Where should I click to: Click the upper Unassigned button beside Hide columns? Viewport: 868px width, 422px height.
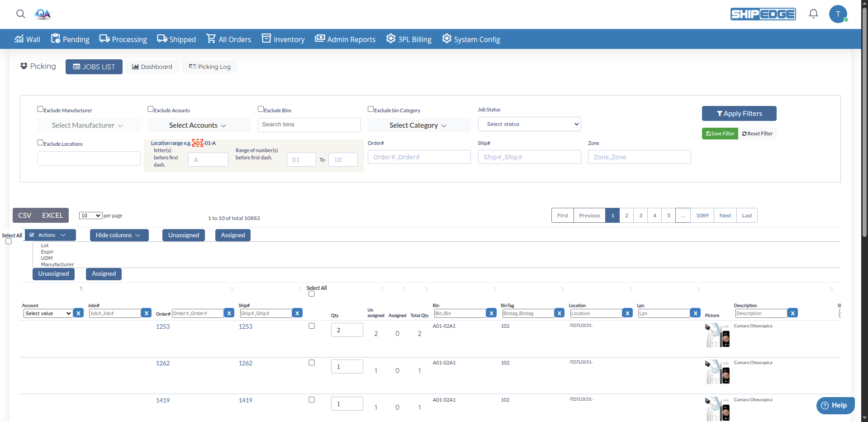click(x=184, y=235)
